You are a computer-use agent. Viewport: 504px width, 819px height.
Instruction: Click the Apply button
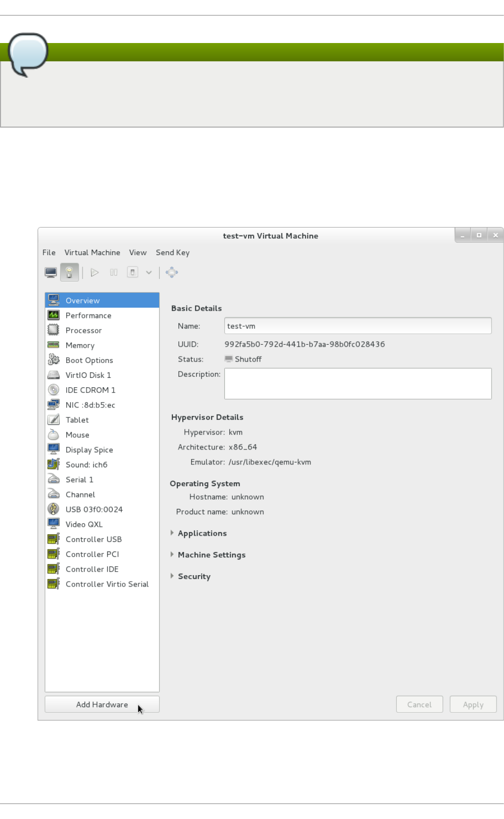(473, 704)
